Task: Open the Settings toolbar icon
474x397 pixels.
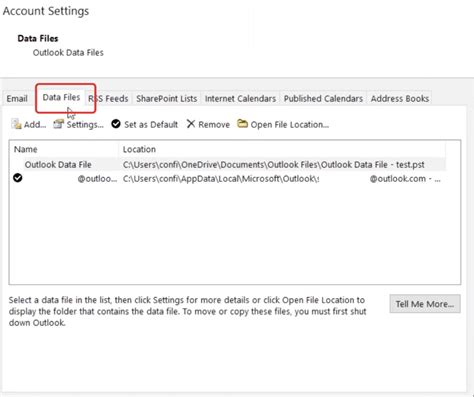Action: [x=59, y=124]
